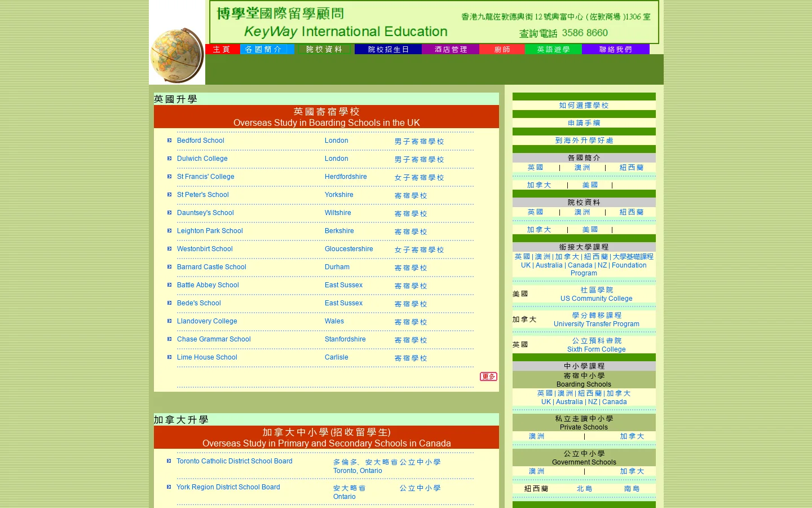Open the Westonbirt School link

point(205,249)
